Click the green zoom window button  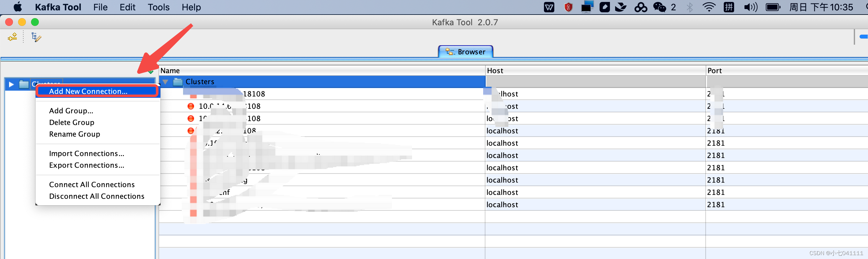(35, 22)
